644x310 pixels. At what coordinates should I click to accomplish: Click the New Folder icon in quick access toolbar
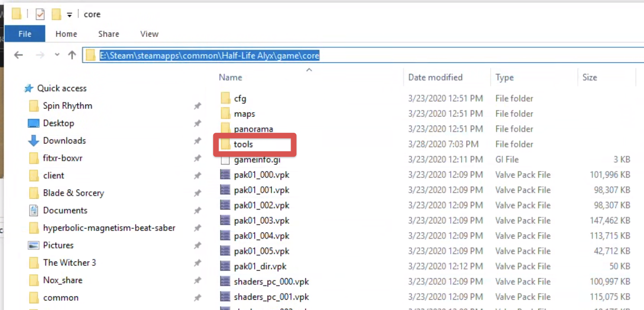point(56,14)
